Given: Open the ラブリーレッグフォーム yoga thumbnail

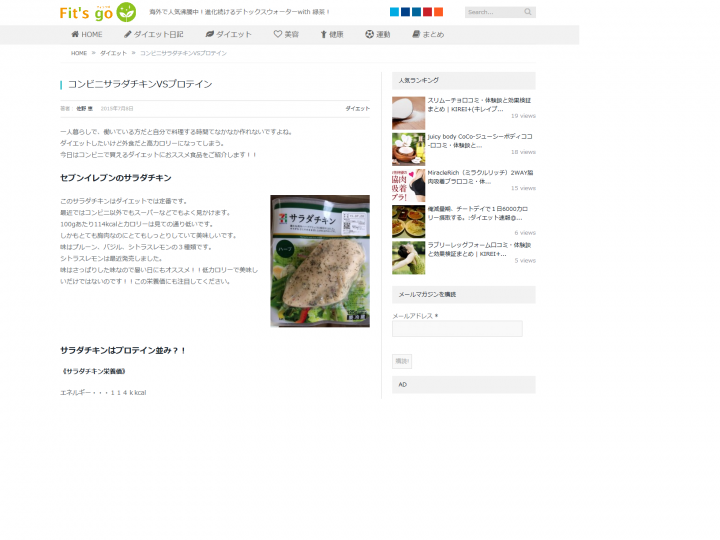Looking at the screenshot, I should pyautogui.click(x=408, y=258).
